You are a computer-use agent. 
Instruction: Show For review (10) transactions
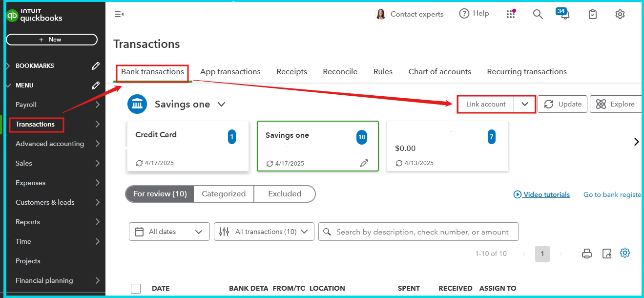pyautogui.click(x=160, y=194)
